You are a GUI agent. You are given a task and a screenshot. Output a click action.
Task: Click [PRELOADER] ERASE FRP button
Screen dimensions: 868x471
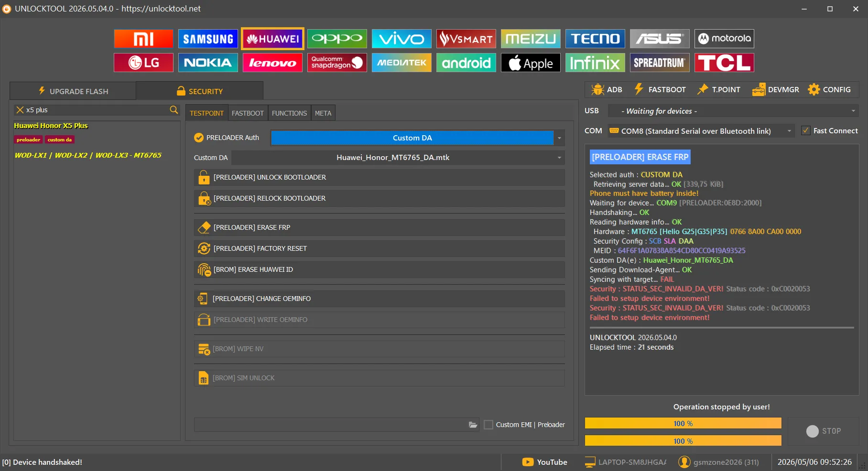pyautogui.click(x=380, y=227)
